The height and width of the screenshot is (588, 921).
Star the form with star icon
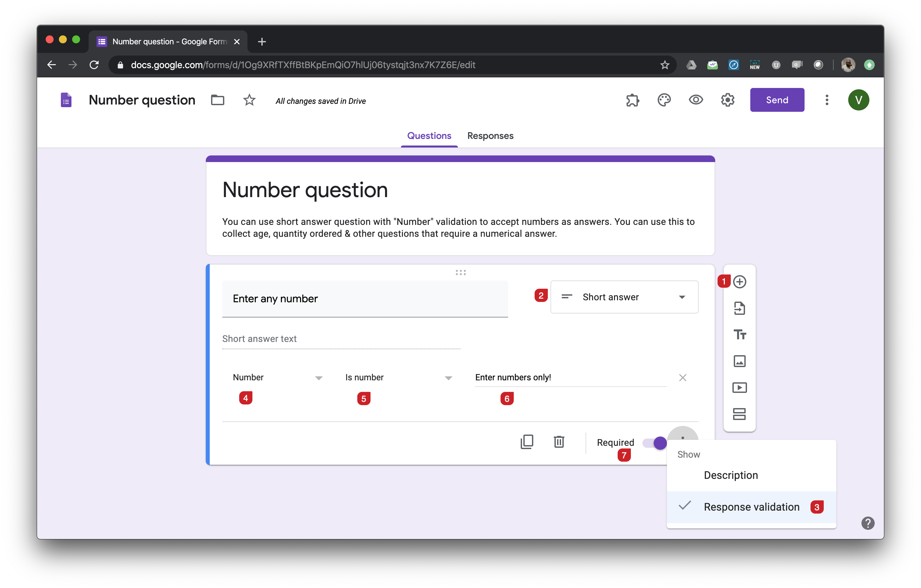[249, 100]
